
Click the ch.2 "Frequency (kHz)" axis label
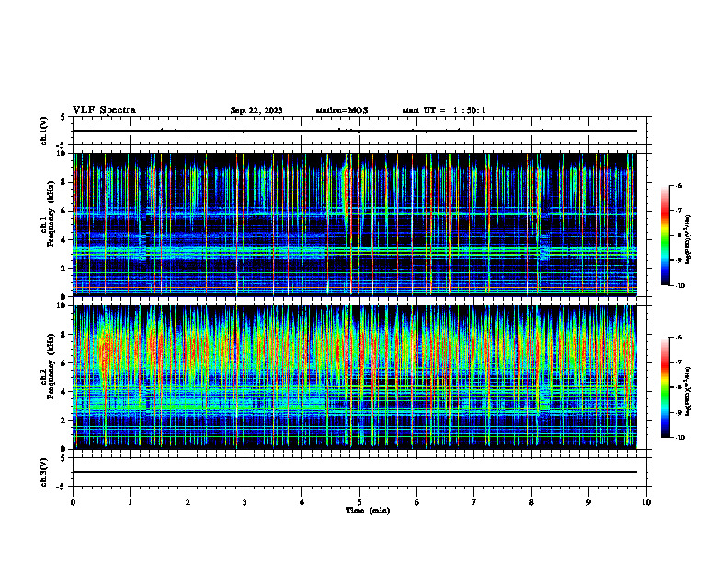point(51,365)
